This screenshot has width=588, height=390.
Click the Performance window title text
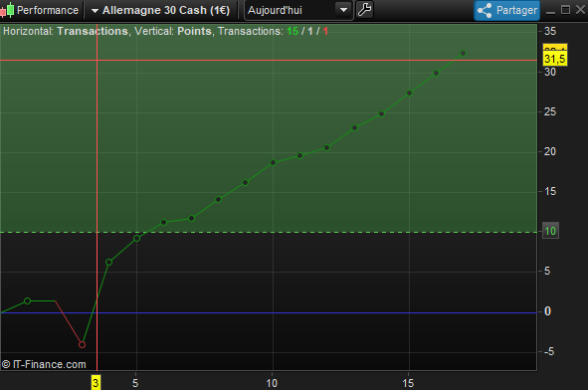pos(48,10)
